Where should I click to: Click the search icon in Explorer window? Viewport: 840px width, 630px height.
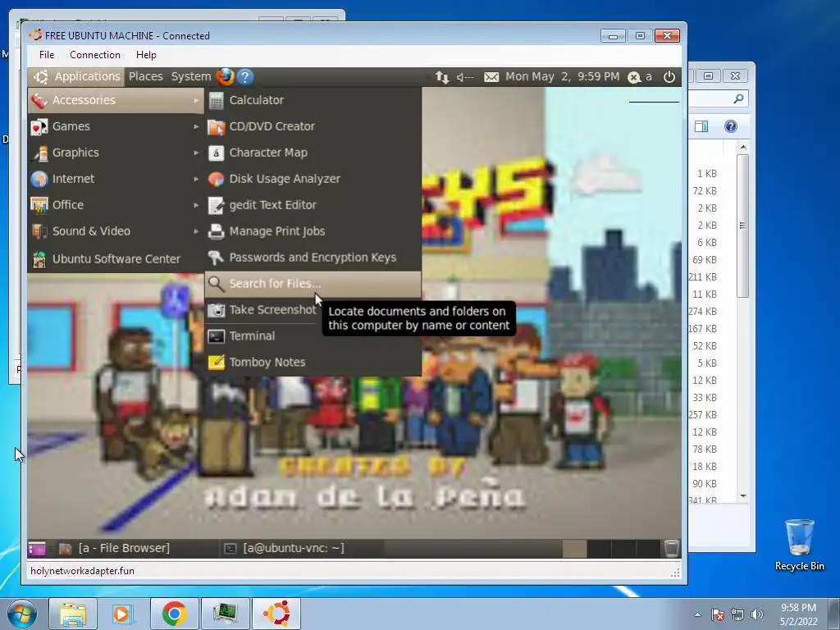point(738,98)
